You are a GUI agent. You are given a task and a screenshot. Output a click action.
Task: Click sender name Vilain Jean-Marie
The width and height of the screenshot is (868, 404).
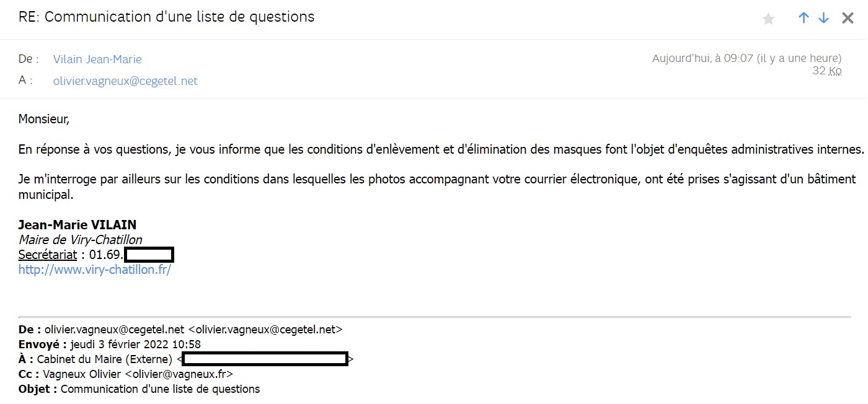pyautogui.click(x=97, y=59)
